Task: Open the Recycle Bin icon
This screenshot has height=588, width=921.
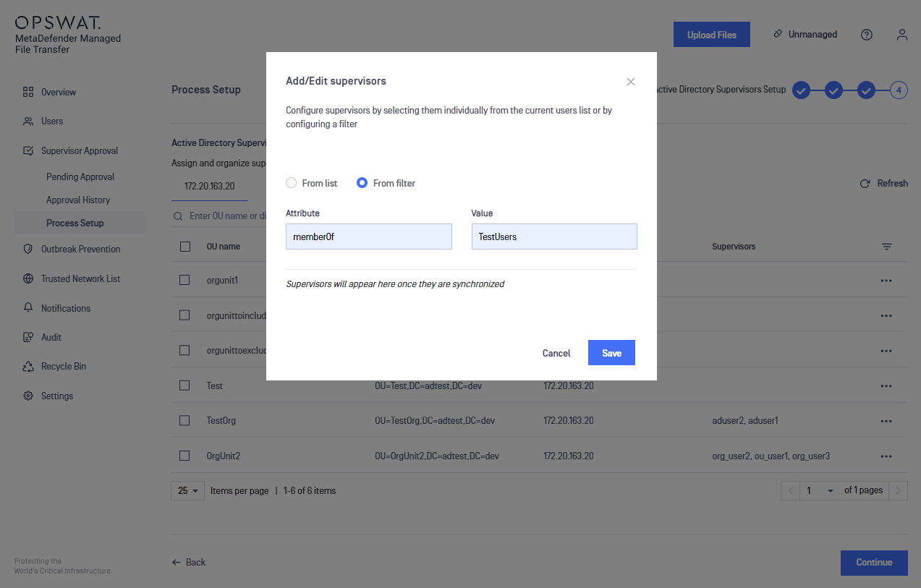Action: [28, 367]
